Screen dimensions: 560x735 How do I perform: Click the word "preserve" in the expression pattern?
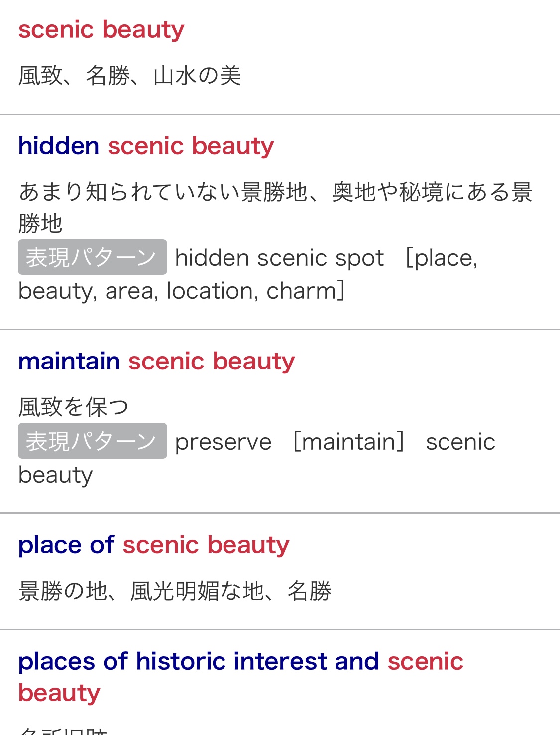223,442
